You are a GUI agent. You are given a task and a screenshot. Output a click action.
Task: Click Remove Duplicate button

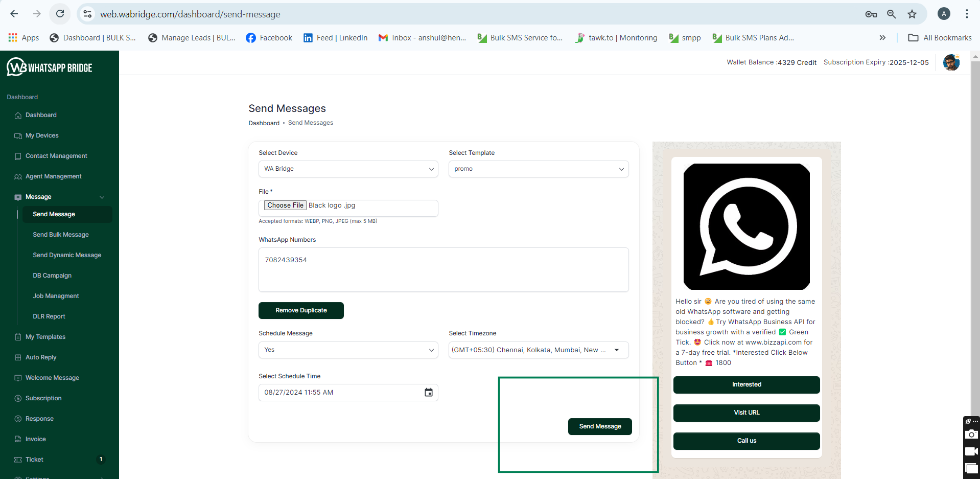(x=301, y=310)
